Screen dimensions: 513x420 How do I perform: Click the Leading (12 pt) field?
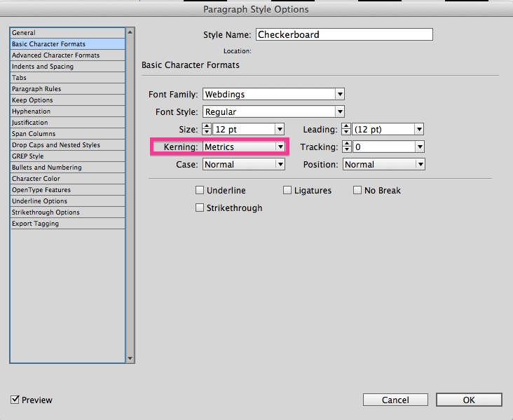(x=384, y=129)
